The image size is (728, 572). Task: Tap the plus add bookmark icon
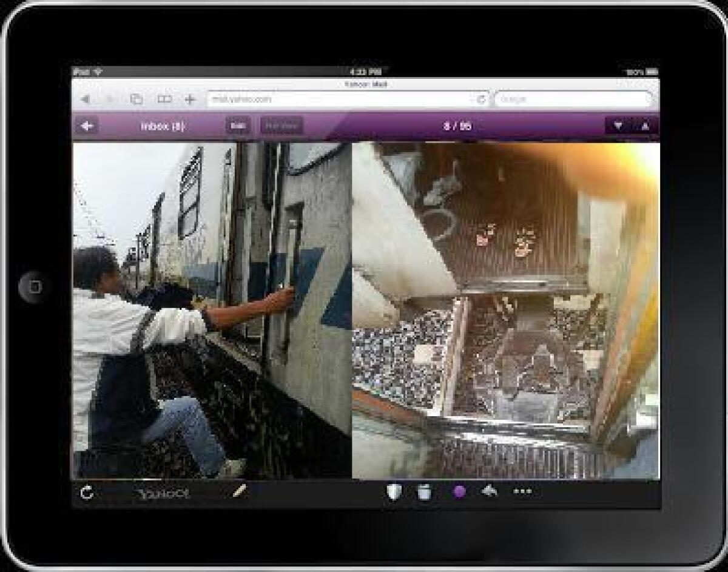(x=190, y=99)
